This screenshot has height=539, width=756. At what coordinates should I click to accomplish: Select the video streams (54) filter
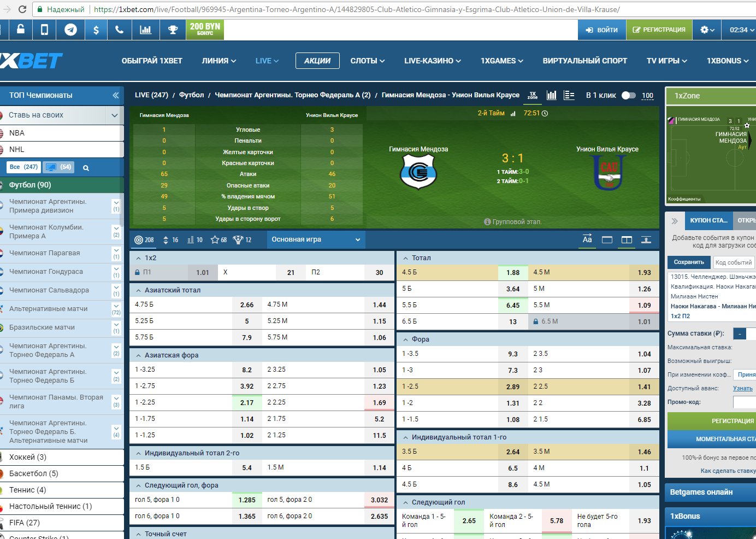58,167
